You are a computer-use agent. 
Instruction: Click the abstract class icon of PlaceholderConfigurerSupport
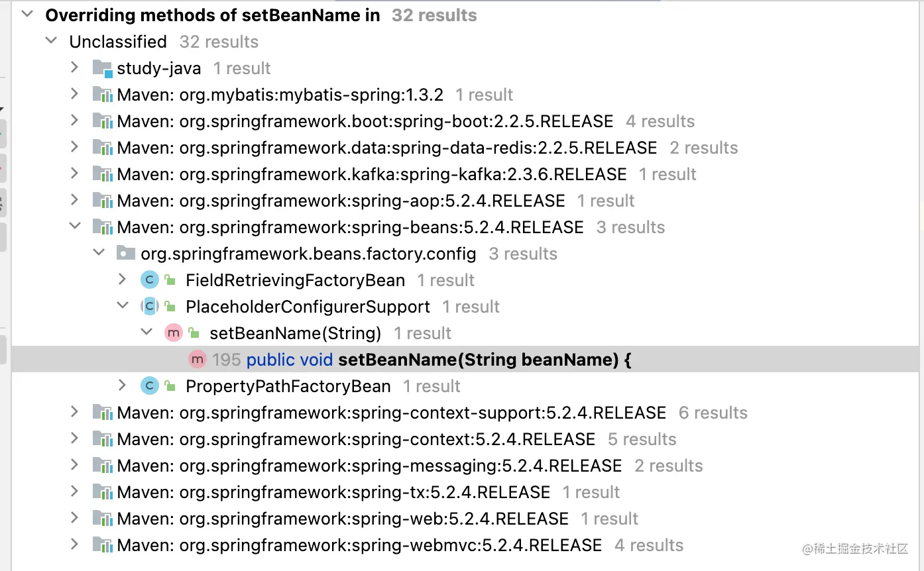coord(150,307)
